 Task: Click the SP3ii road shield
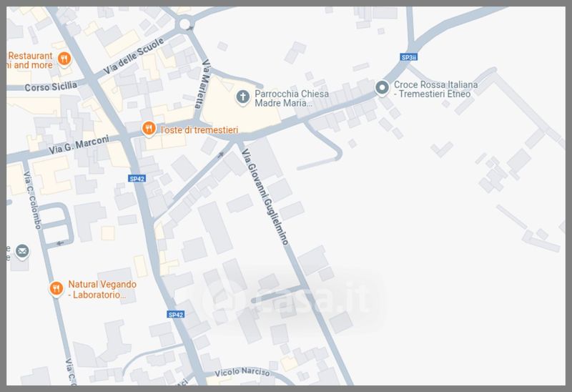coord(408,57)
